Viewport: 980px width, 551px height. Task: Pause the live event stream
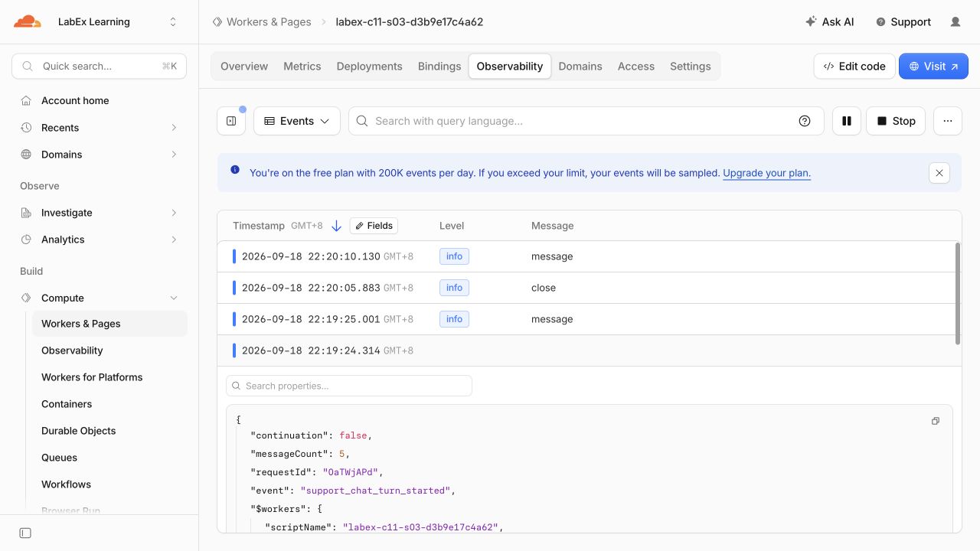(x=847, y=121)
